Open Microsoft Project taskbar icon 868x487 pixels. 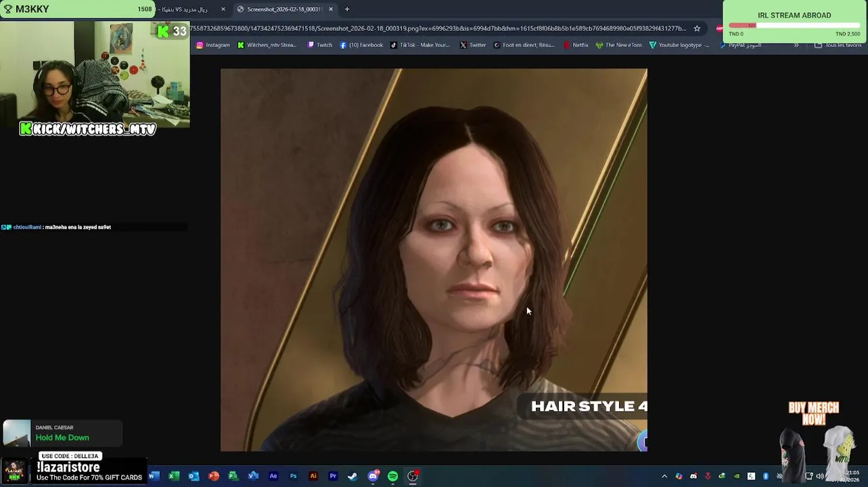coord(233,476)
